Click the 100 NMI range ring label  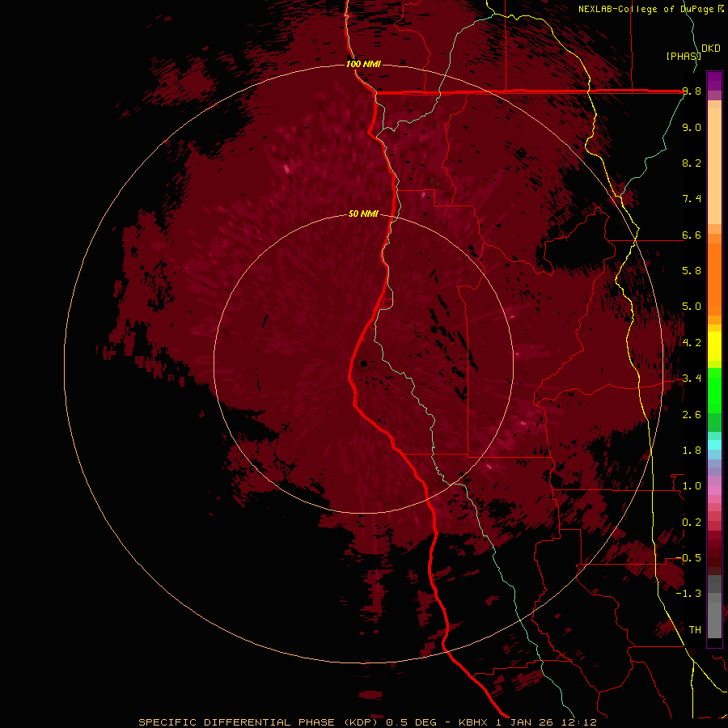[363, 64]
